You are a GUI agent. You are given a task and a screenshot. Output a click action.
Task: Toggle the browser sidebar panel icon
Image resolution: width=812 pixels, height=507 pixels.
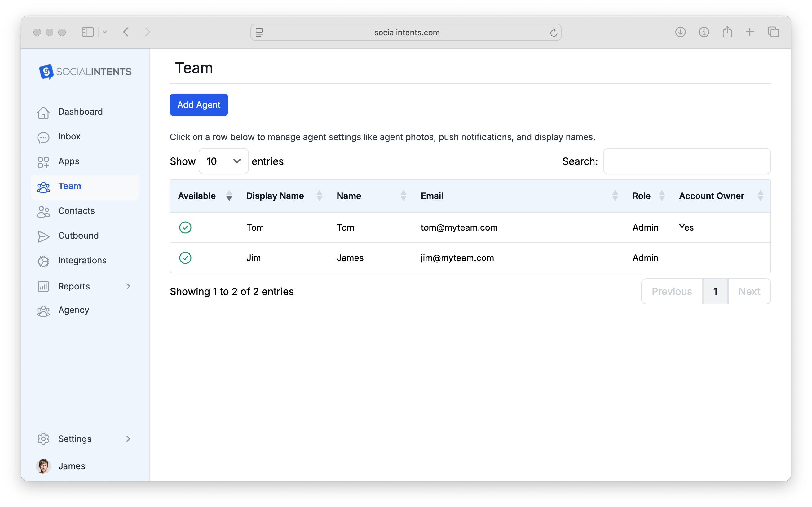coord(88,32)
